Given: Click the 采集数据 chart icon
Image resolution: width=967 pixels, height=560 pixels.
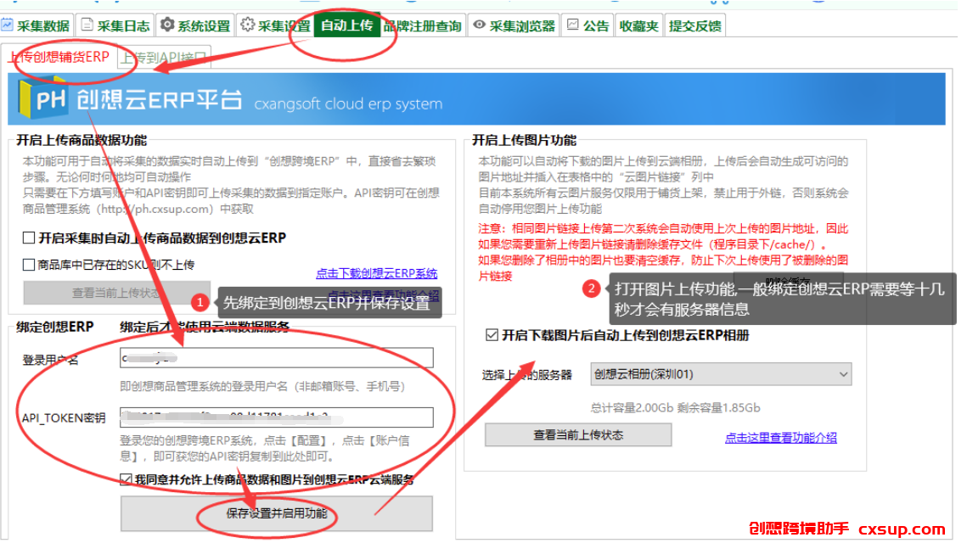Looking at the screenshot, I should tap(8, 25).
